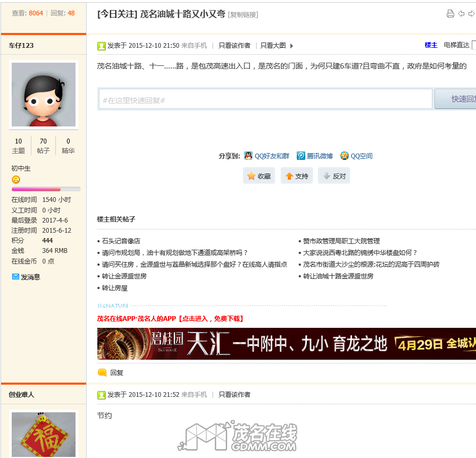Click the 支持 upvote button
The image size is (476, 458).
click(297, 176)
